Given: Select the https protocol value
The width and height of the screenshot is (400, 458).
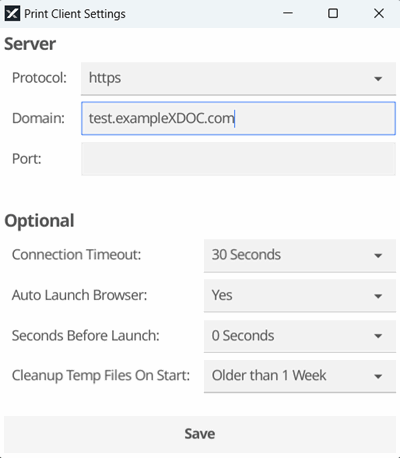Looking at the screenshot, I should (105, 78).
